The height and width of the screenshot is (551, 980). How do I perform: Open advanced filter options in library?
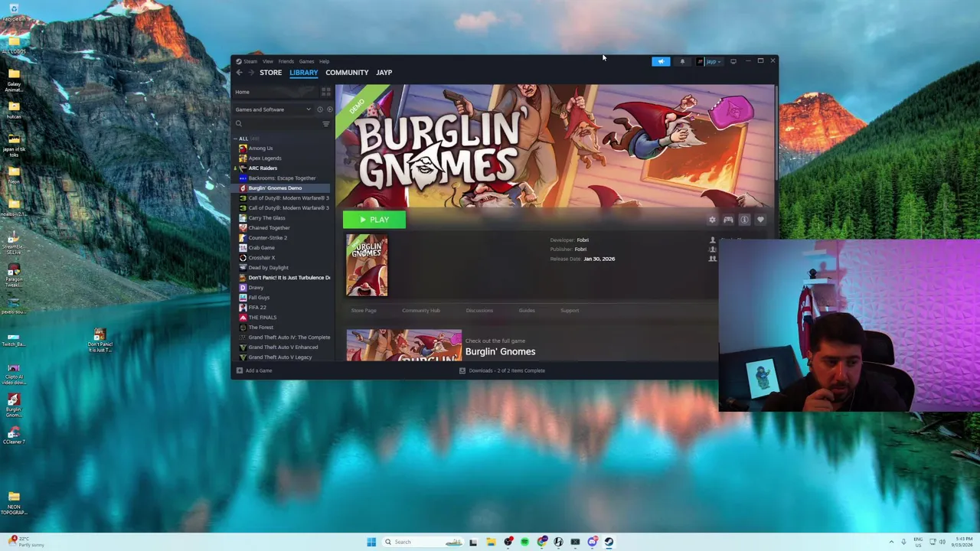326,124
